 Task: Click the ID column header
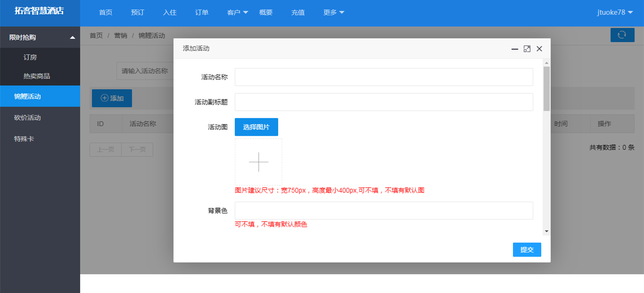click(x=100, y=124)
